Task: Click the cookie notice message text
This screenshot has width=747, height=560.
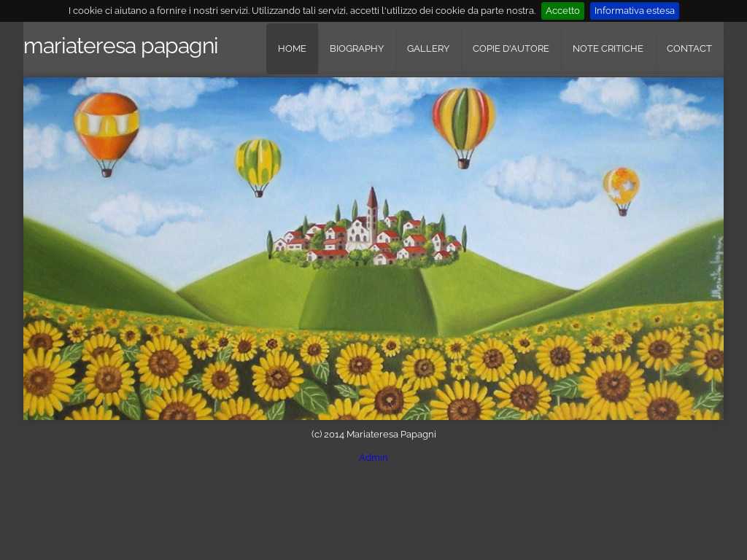Action: point(302,10)
